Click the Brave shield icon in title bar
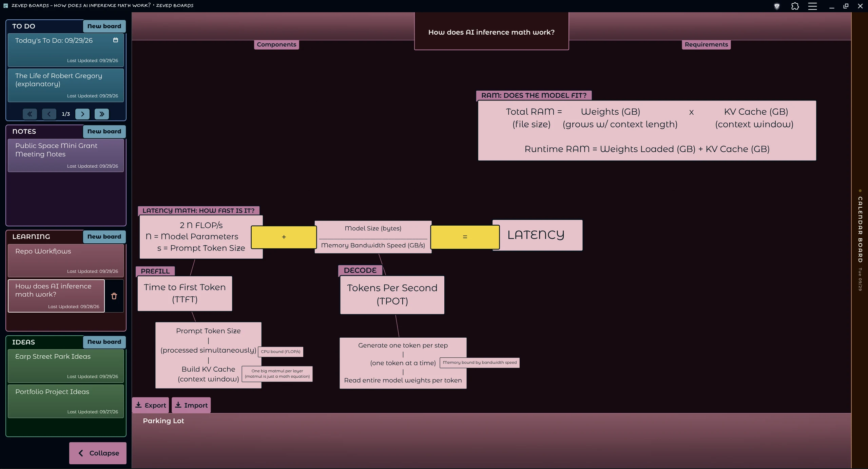Viewport: 868px width, 469px height. (x=777, y=6)
